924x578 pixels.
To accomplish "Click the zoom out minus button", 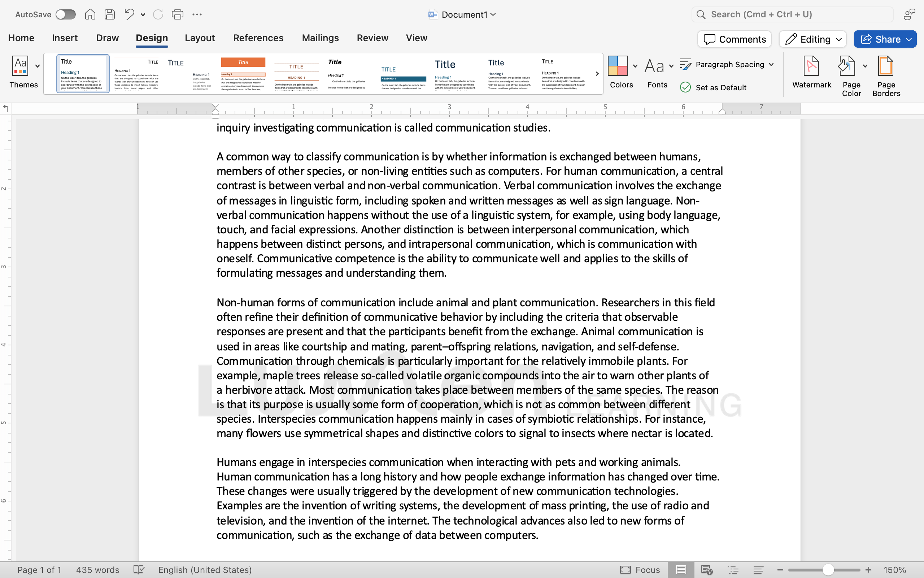I will click(780, 570).
